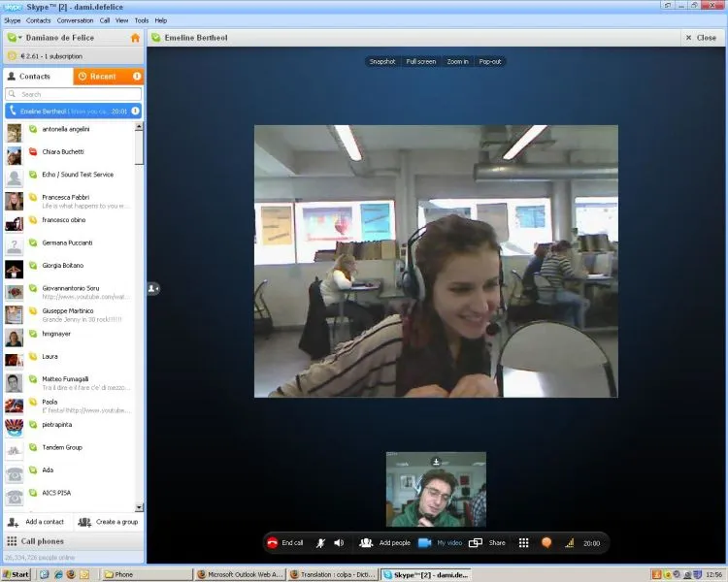Click the orange home icon
Viewport: 728px width, 582px height.
click(x=135, y=38)
